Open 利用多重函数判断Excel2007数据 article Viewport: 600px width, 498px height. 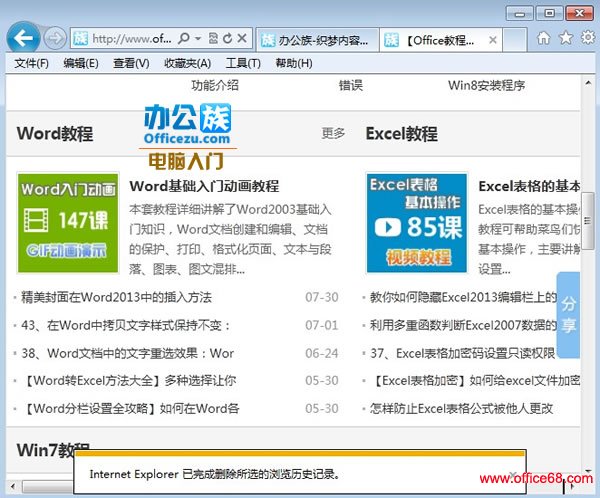coord(463,325)
